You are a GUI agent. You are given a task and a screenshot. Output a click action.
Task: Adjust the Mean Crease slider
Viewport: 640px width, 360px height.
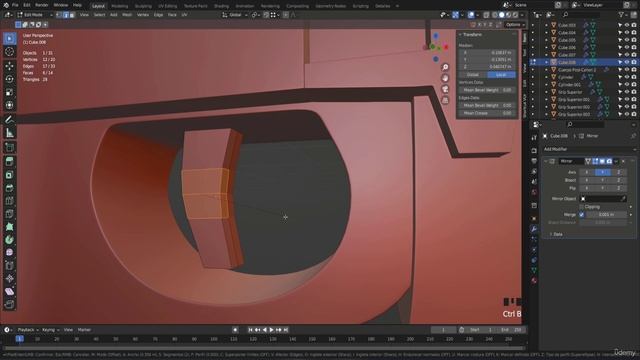coord(487,113)
